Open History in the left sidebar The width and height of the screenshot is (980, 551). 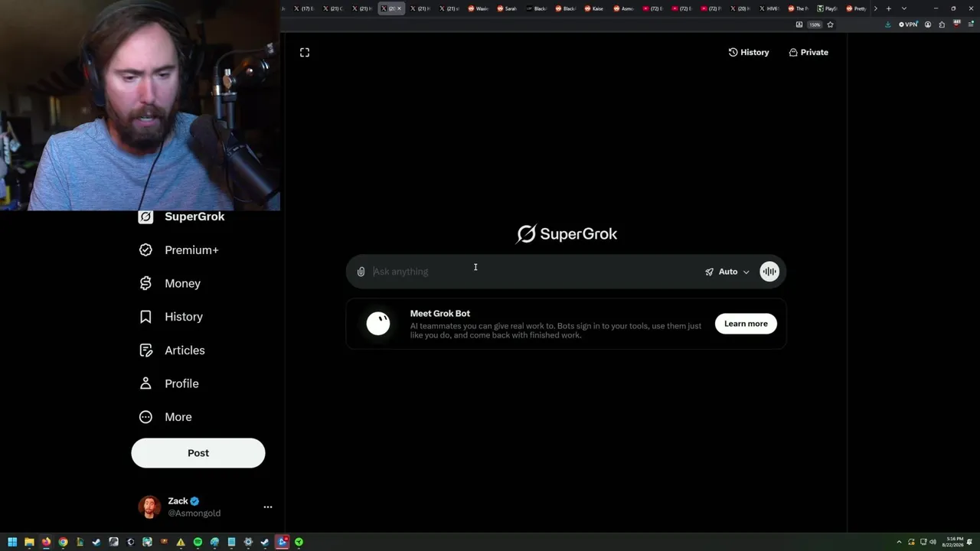pyautogui.click(x=170, y=317)
